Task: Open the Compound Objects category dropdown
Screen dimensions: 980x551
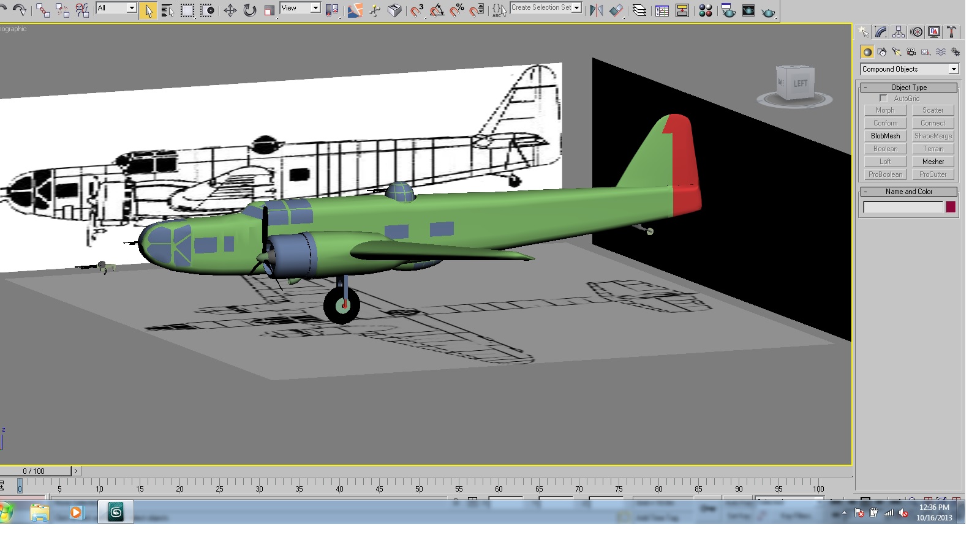Action: pos(909,69)
